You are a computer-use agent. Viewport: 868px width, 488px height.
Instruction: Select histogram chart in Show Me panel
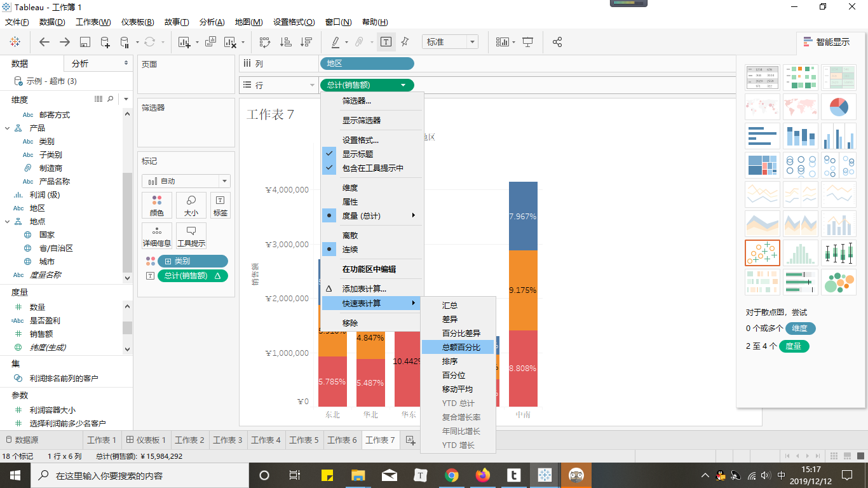[801, 253]
